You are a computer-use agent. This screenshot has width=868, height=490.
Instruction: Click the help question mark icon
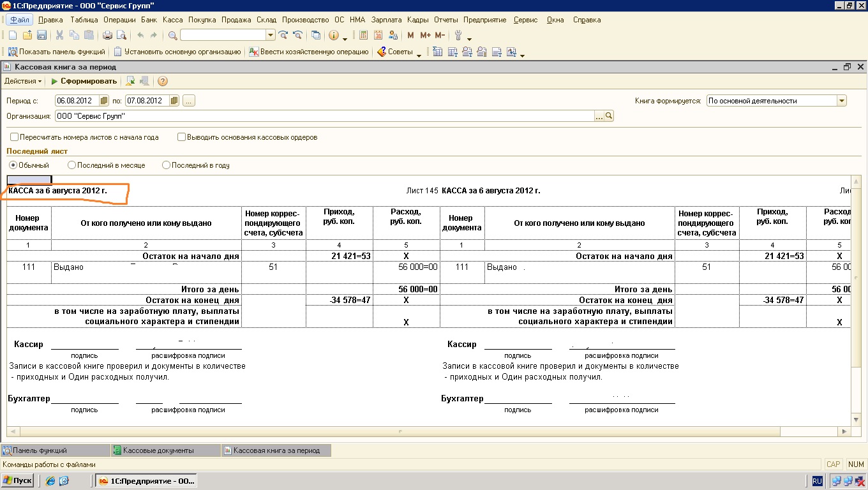click(163, 81)
